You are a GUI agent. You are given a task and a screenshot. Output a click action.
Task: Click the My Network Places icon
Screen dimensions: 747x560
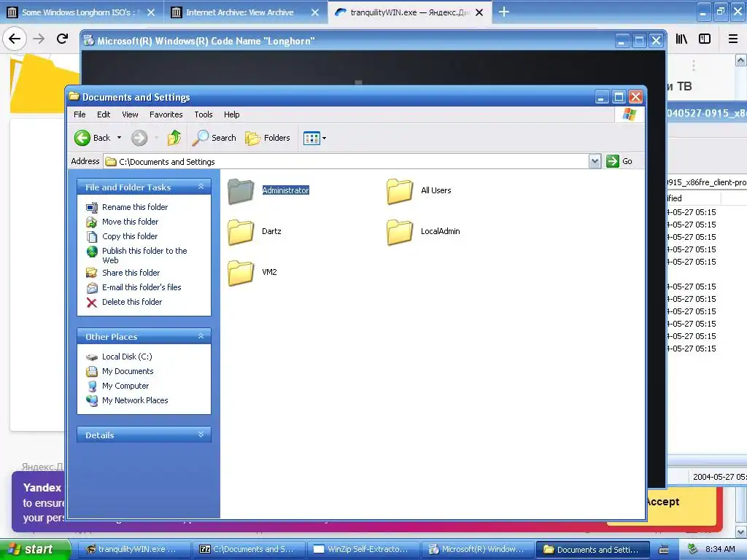[92, 400]
